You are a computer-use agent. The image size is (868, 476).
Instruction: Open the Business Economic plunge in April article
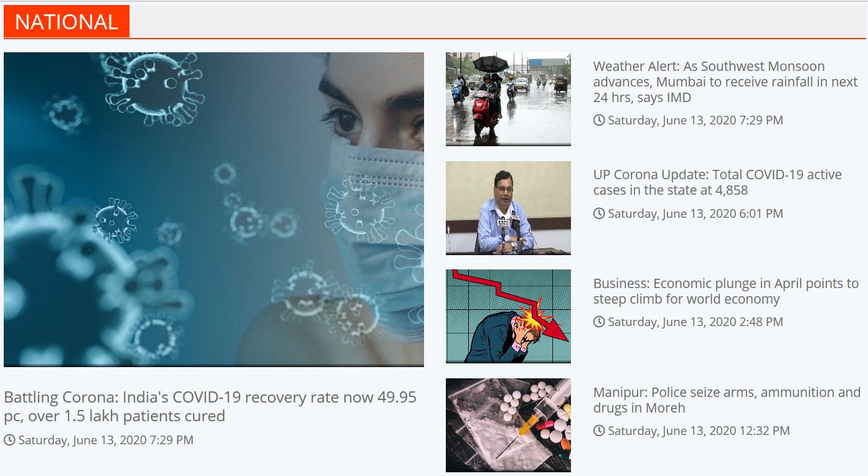tap(726, 291)
